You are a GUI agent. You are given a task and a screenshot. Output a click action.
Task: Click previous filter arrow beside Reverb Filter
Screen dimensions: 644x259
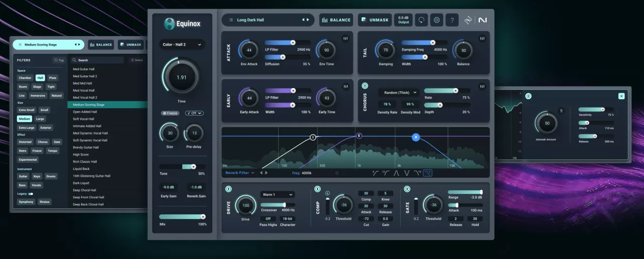coord(260,173)
